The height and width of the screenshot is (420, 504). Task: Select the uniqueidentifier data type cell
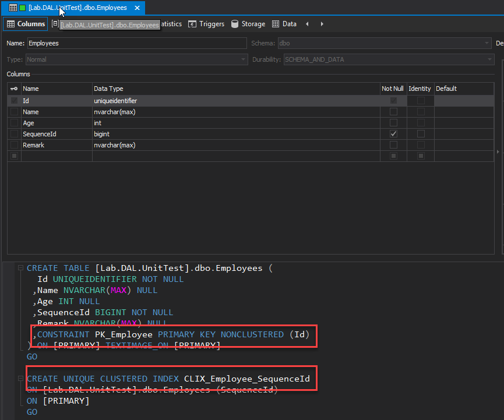click(x=236, y=101)
